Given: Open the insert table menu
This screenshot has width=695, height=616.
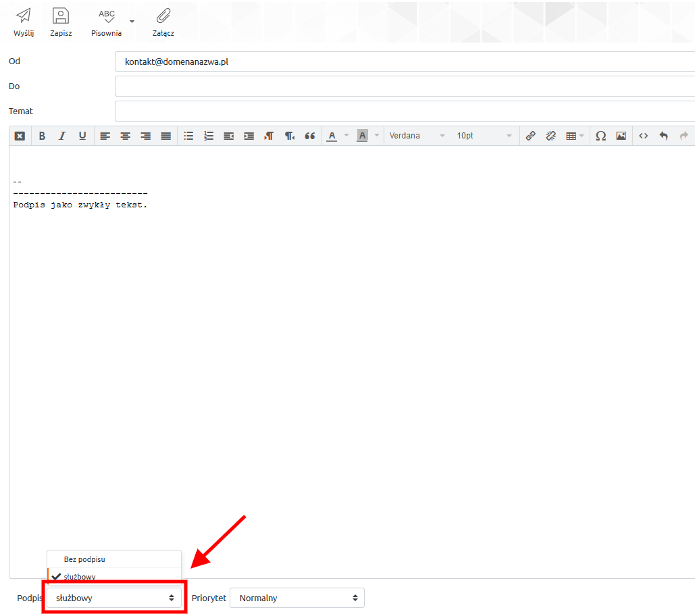Looking at the screenshot, I should pyautogui.click(x=575, y=136).
